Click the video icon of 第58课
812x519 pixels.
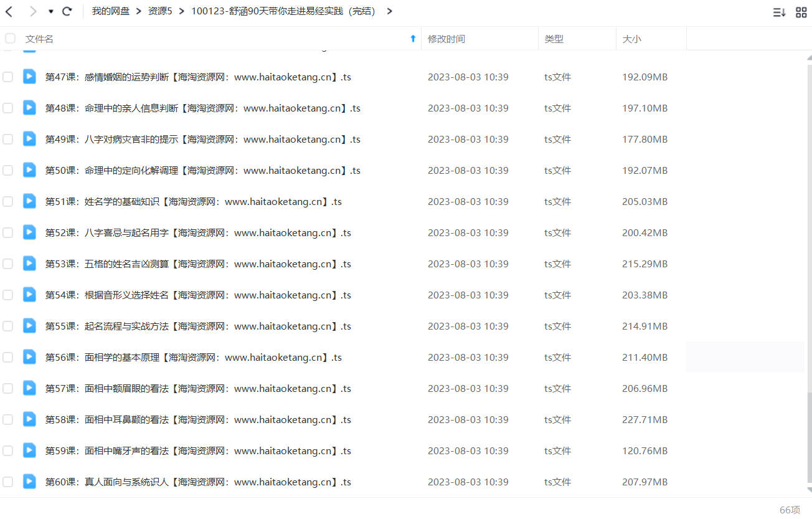pos(29,419)
